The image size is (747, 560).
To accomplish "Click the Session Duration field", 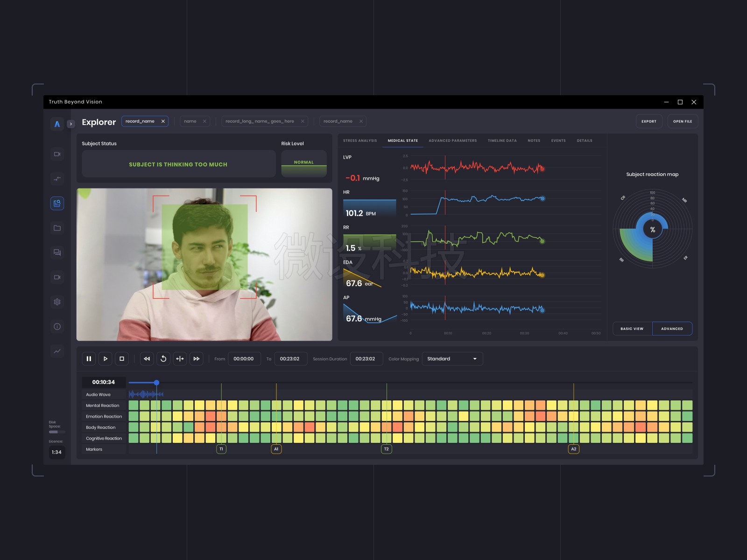I will click(366, 359).
